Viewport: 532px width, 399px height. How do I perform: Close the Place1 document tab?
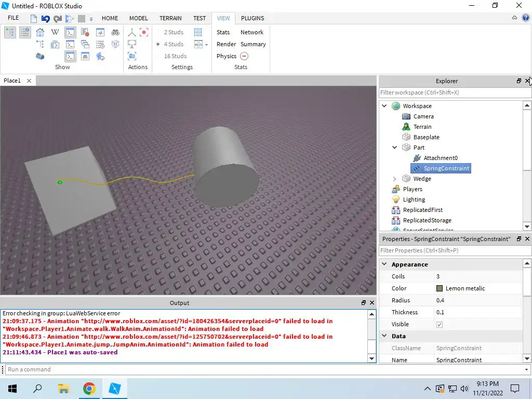pos(29,81)
